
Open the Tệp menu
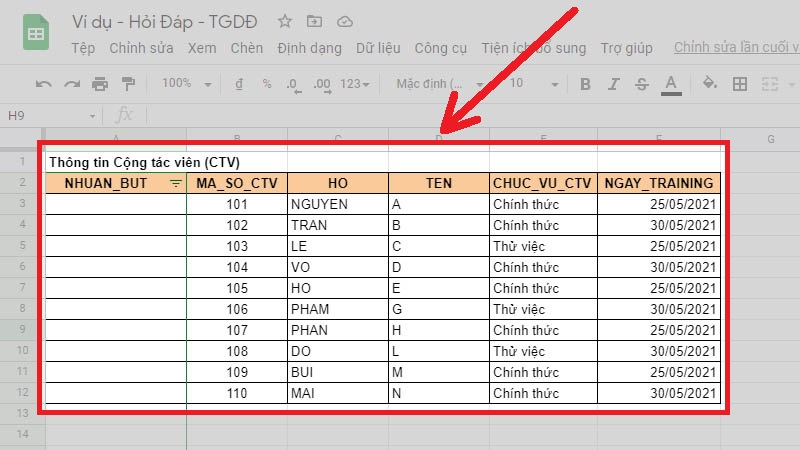83,48
